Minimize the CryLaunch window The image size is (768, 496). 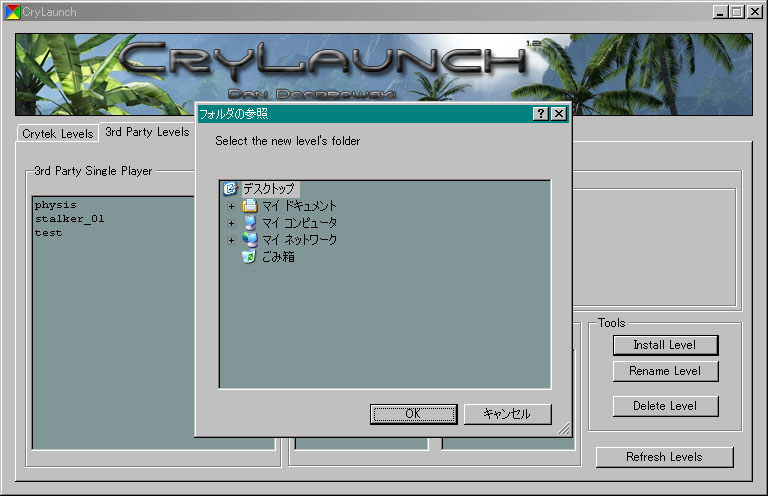720,12
